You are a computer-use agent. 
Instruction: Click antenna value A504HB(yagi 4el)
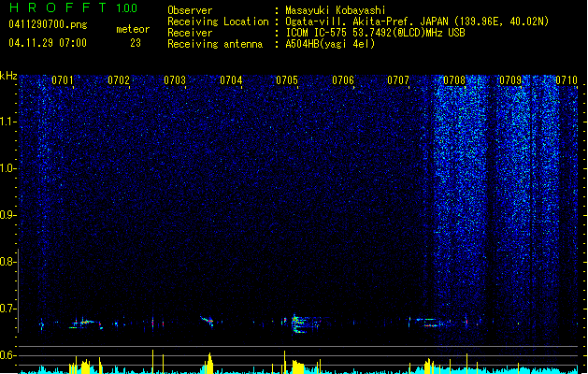point(330,44)
